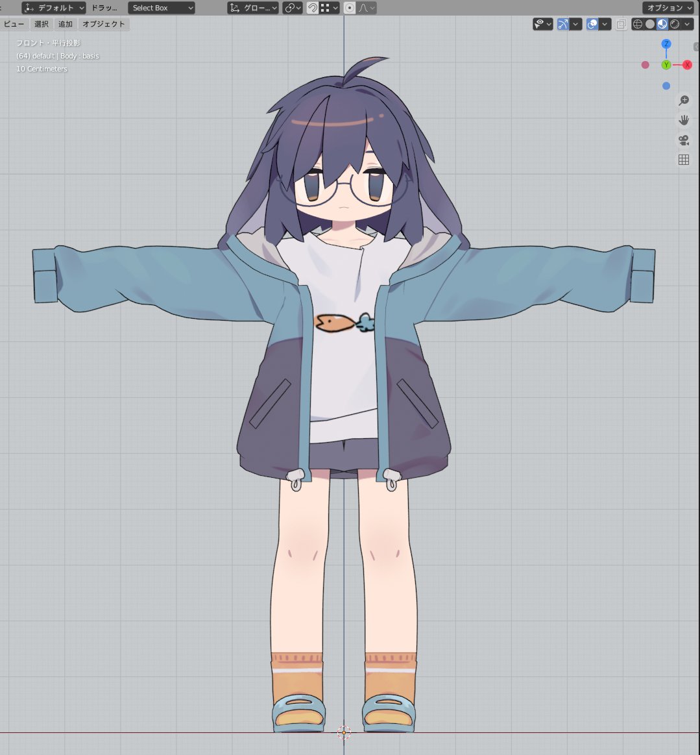Open the オブジェクト (Object) menu
Image resolution: width=700 pixels, height=755 pixels.
tap(103, 24)
